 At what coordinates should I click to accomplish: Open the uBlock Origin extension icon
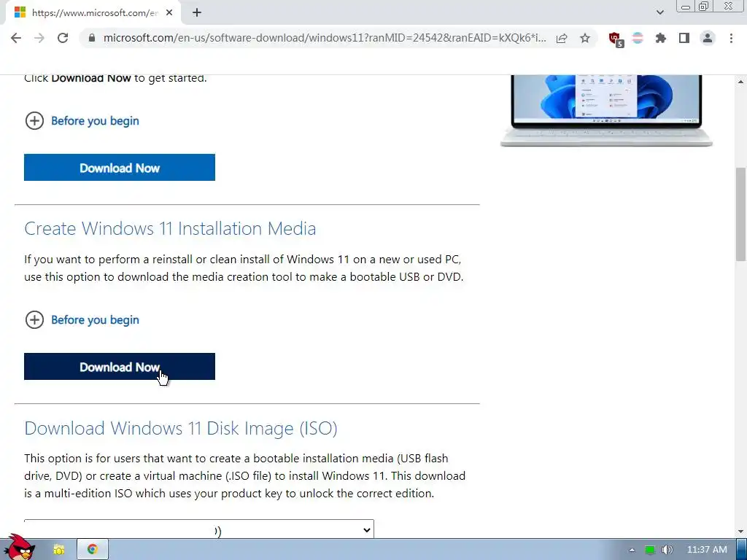point(616,39)
